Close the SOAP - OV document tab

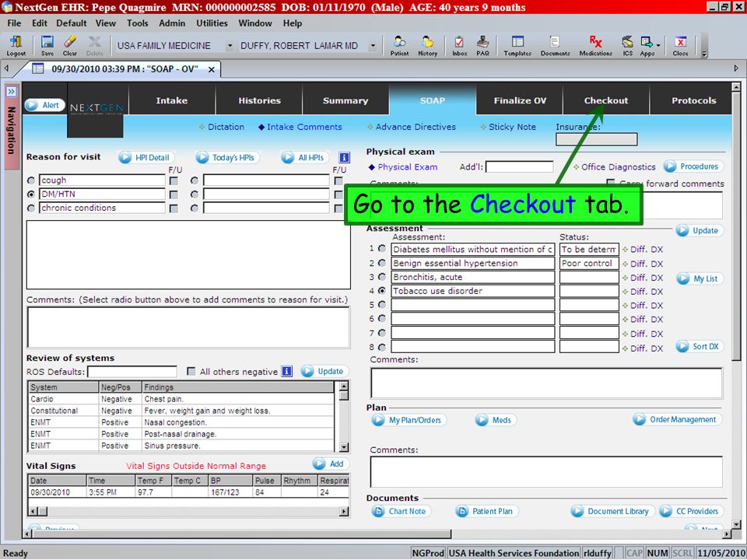(x=212, y=69)
